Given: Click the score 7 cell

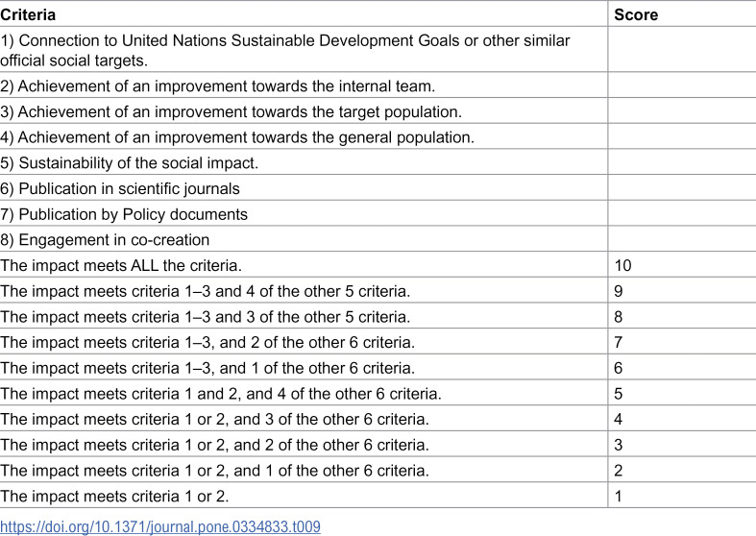Looking at the screenshot, I should pos(682,342).
